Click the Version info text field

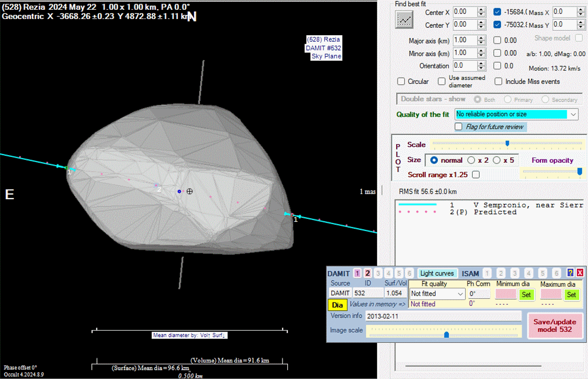444,316
